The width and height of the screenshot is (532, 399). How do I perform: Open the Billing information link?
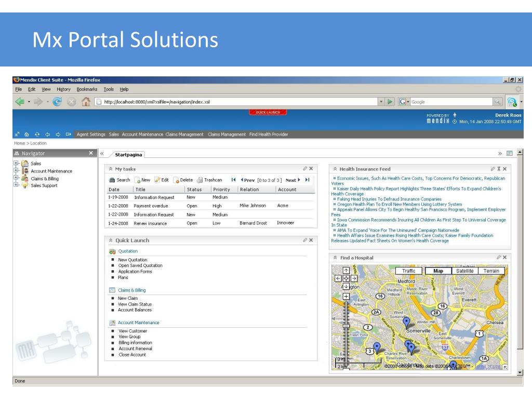(135, 343)
